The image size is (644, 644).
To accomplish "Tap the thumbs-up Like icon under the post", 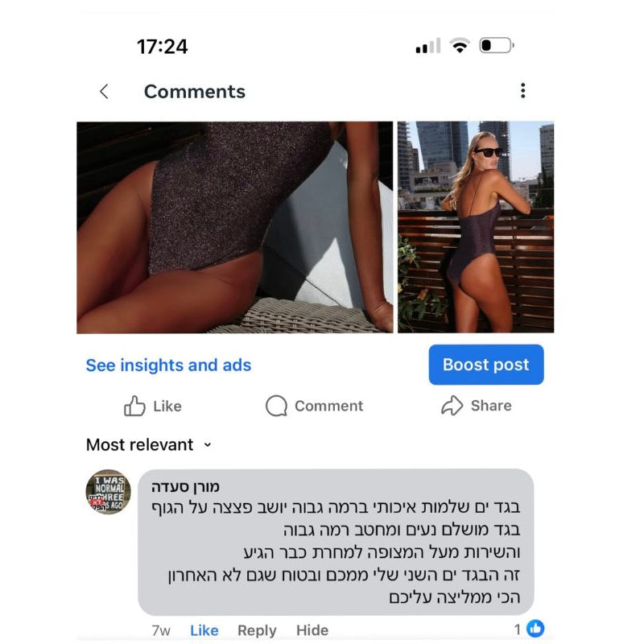I will (x=134, y=407).
